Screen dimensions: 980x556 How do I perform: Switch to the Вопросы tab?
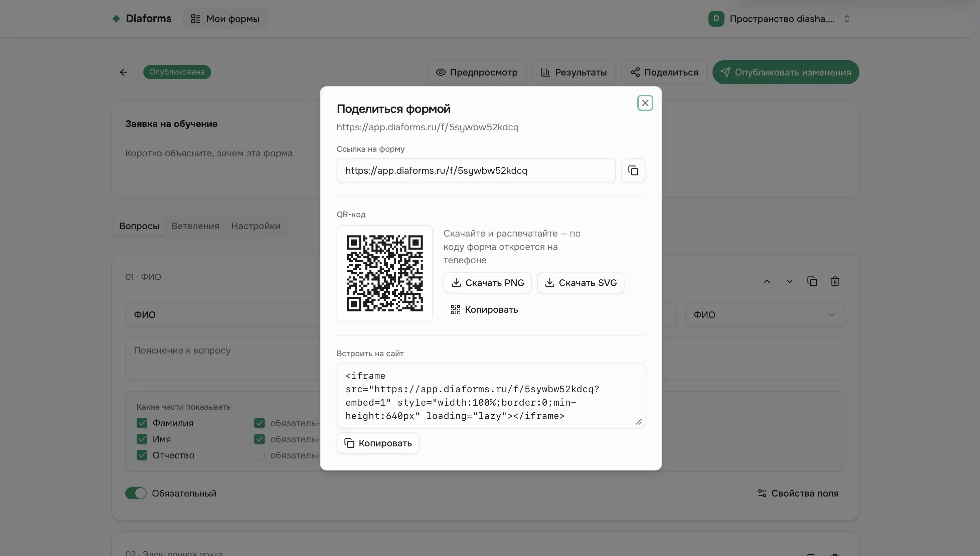click(139, 226)
